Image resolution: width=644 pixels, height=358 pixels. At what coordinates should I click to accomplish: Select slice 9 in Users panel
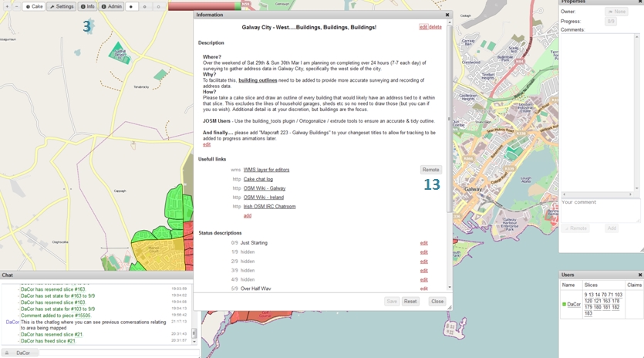[x=585, y=295]
